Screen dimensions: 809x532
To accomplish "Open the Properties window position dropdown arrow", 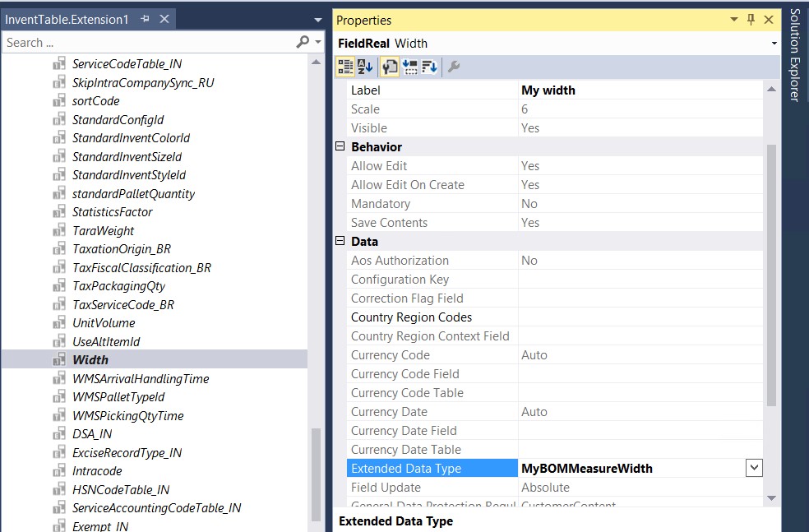I will tap(733, 20).
